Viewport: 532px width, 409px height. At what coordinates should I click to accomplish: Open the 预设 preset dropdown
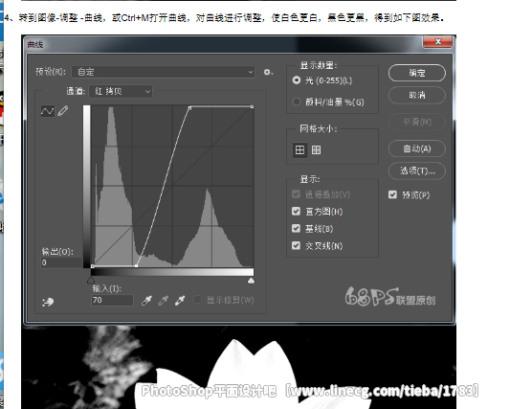(x=164, y=72)
